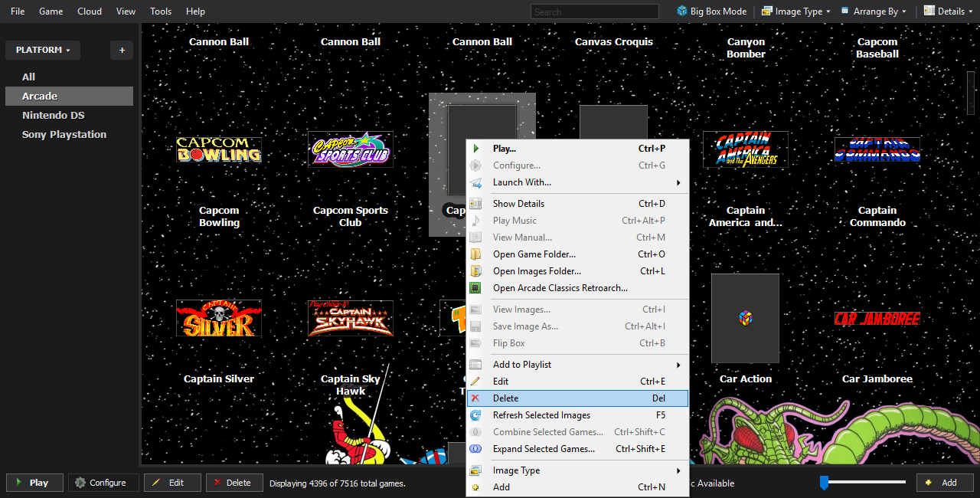980x498 pixels.
Task: Choose View Images... in the context menu
Action: 578,310
